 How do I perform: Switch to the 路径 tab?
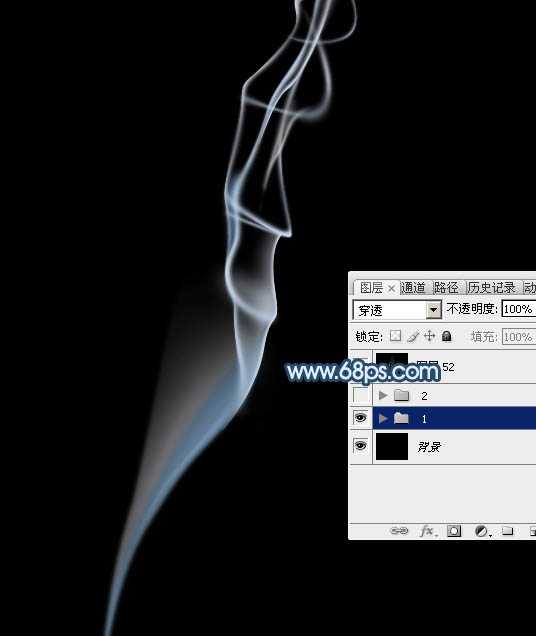pyautogui.click(x=446, y=288)
